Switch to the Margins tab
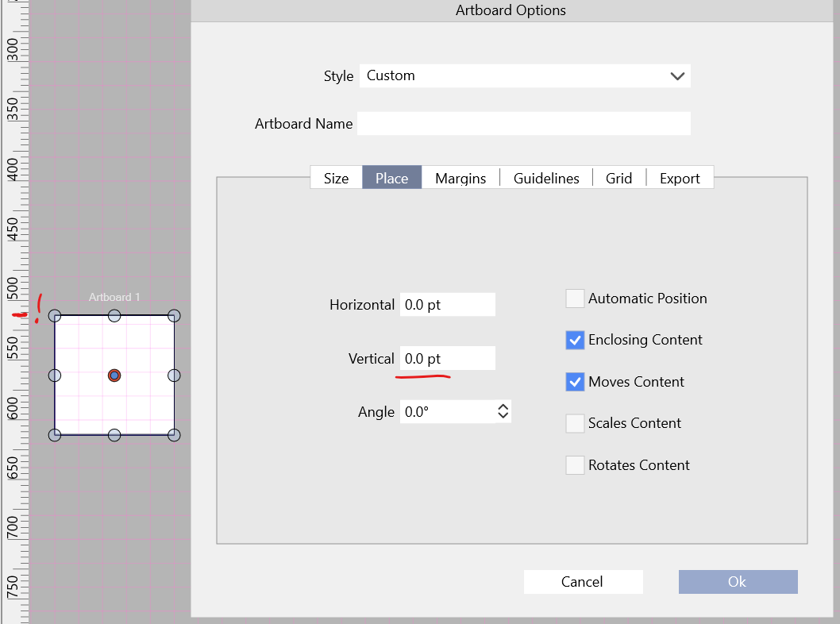840x624 pixels. (460, 179)
